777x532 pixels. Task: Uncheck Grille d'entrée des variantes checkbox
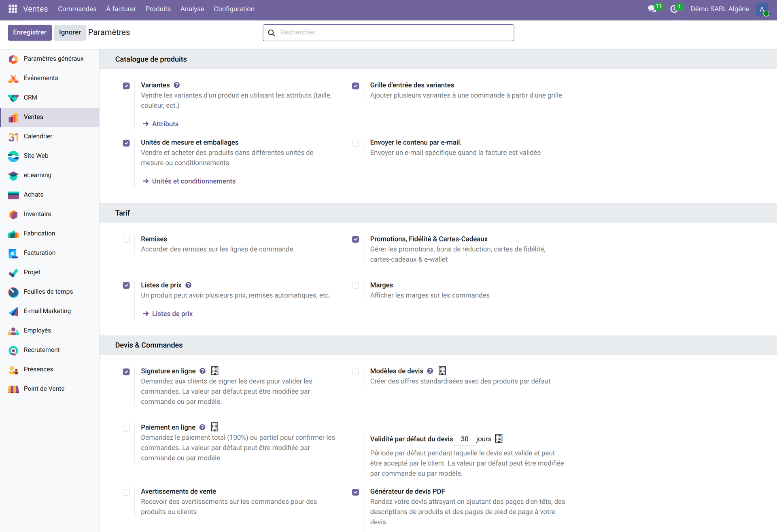tap(355, 86)
